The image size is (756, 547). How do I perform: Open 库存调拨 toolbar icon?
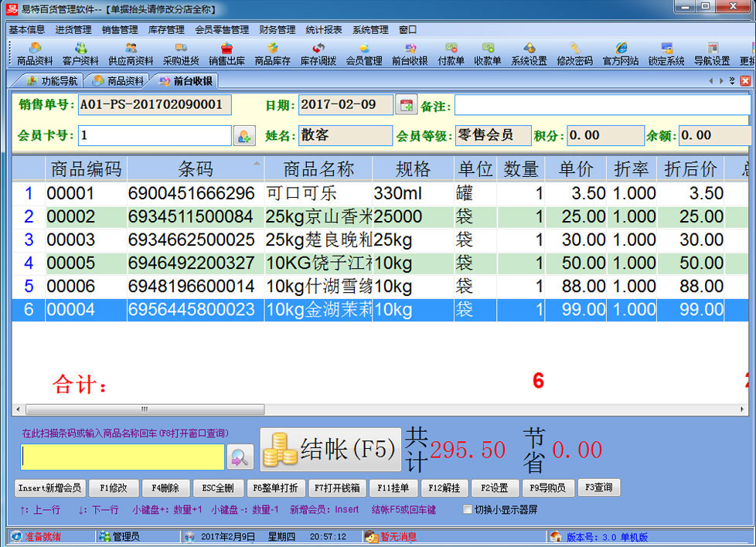tap(318, 54)
